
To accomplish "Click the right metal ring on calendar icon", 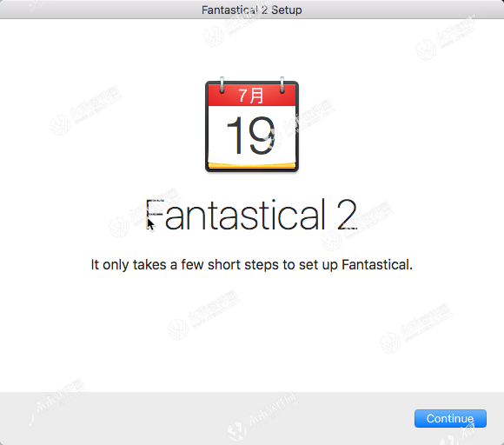I will tap(282, 85).
